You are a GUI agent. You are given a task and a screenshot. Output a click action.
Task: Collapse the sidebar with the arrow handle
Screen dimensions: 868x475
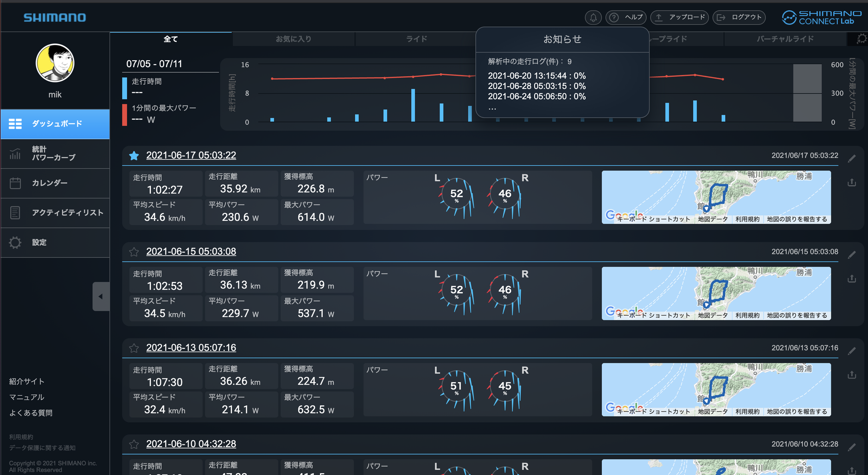[101, 296]
